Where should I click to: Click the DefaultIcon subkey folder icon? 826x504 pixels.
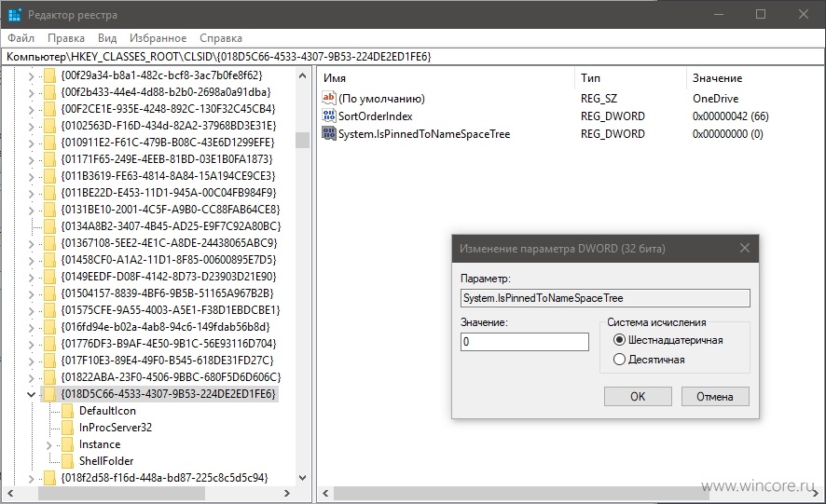pos(68,411)
